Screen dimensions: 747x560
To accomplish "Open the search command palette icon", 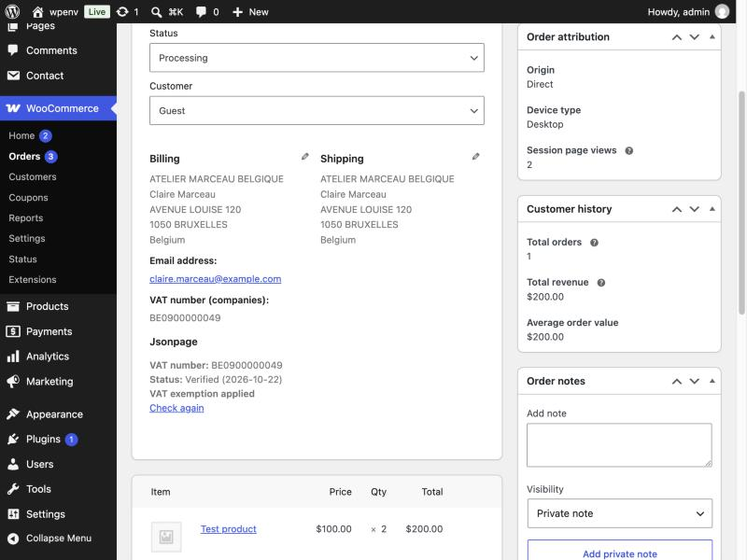I will point(156,12).
